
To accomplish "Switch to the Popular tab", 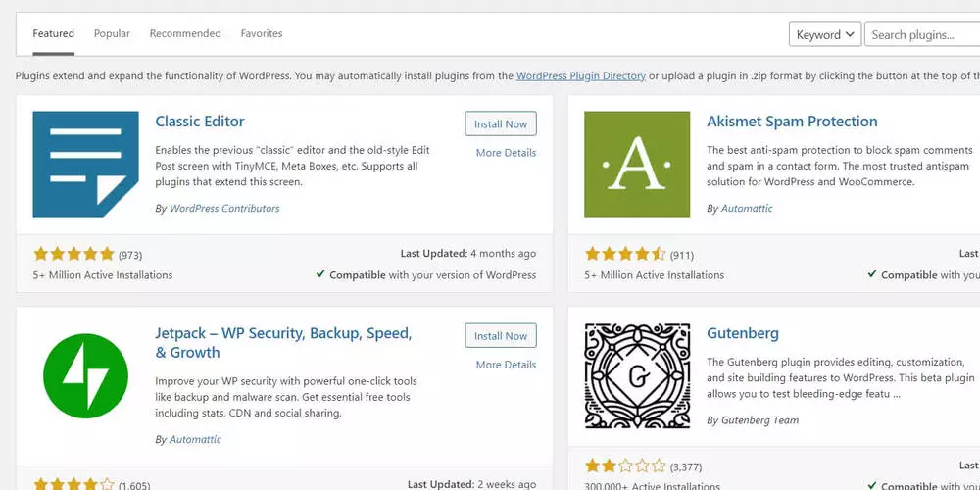I will (112, 33).
